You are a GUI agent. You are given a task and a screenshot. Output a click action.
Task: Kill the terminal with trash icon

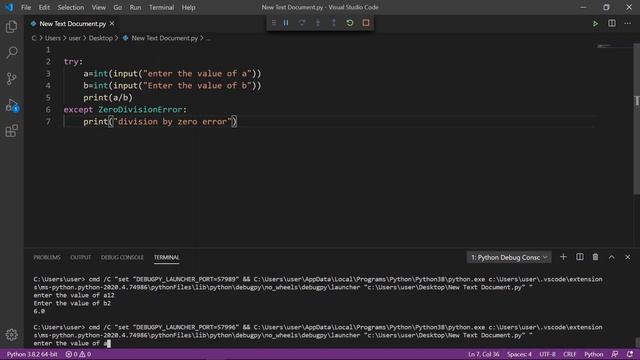click(x=596, y=257)
